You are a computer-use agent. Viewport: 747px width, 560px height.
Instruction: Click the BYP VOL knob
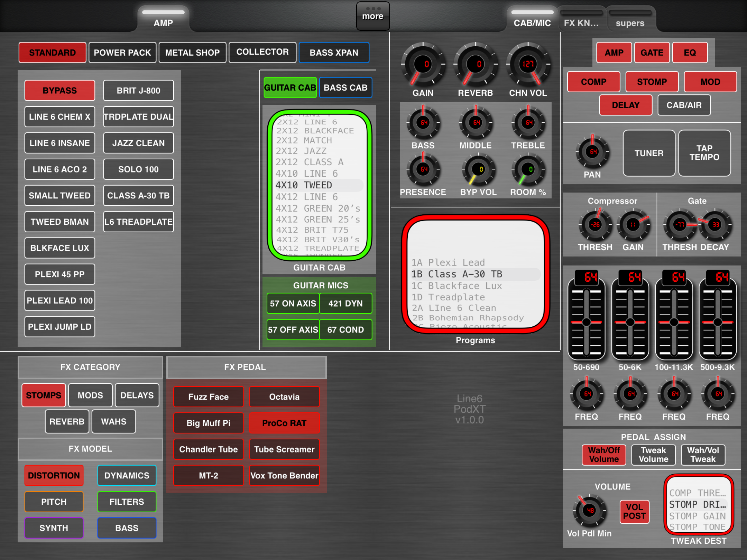(x=479, y=169)
